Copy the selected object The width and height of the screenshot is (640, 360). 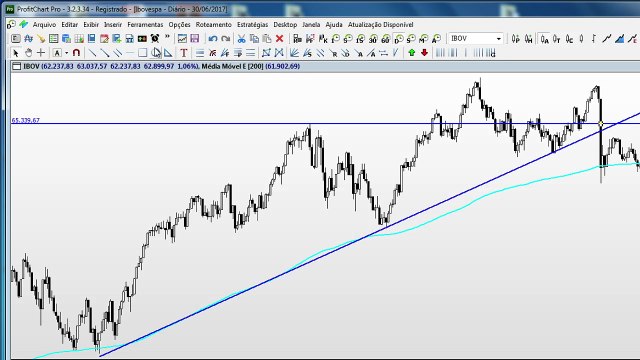coord(254,39)
